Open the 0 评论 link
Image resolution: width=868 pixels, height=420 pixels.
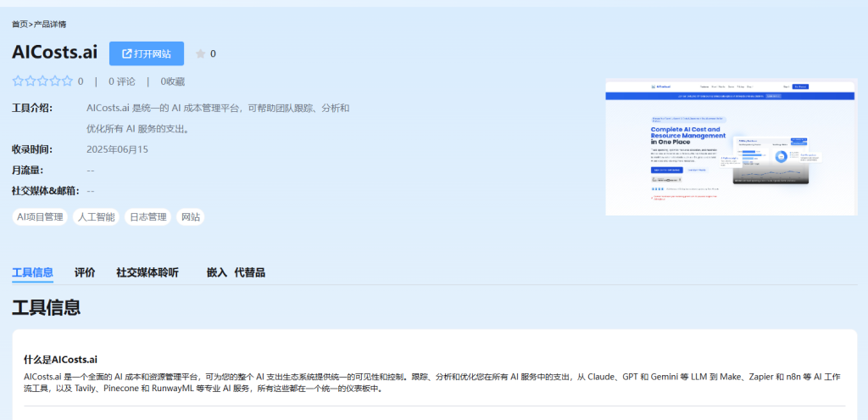(x=122, y=81)
